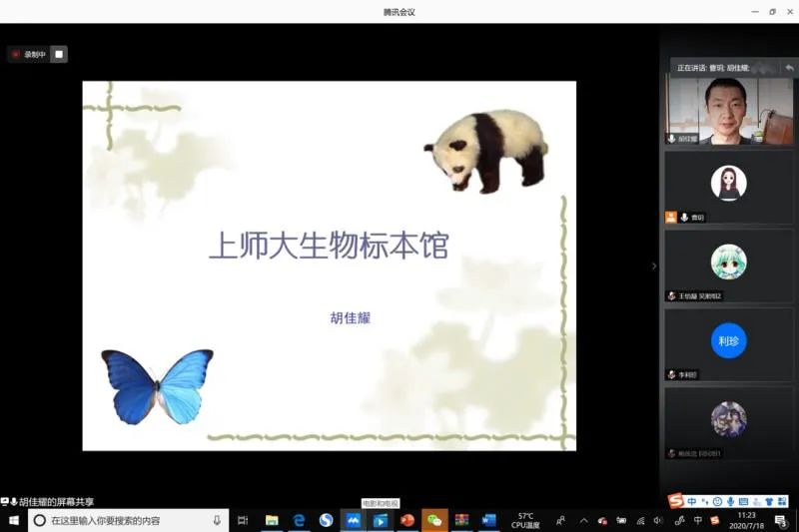
Task: Expand the hidden system tray icons chevron
Action: click(x=583, y=520)
